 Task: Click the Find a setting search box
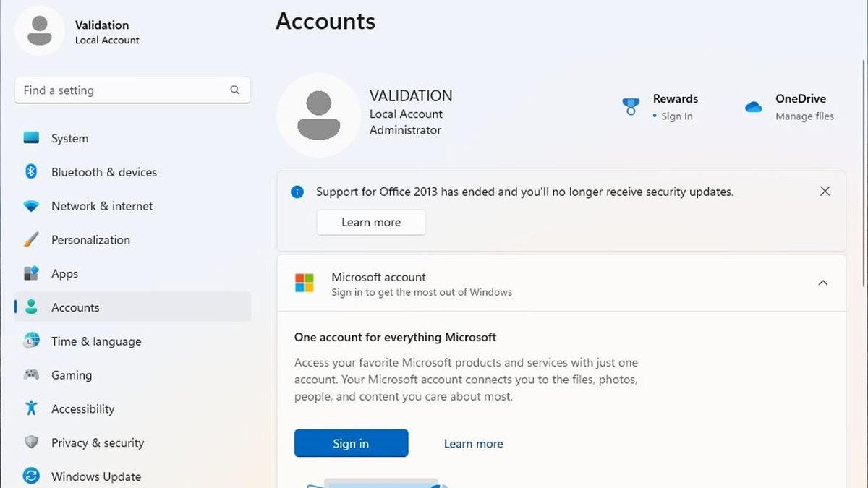132,90
